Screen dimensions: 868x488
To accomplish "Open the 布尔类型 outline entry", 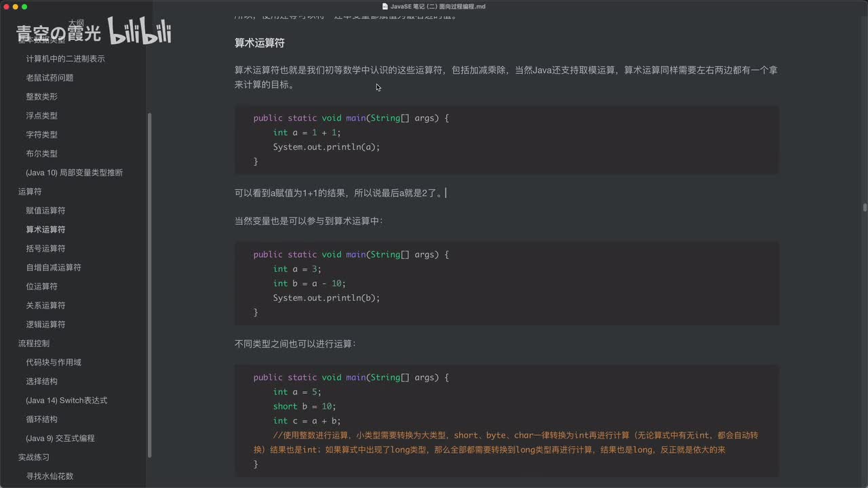I will pyautogui.click(x=41, y=154).
